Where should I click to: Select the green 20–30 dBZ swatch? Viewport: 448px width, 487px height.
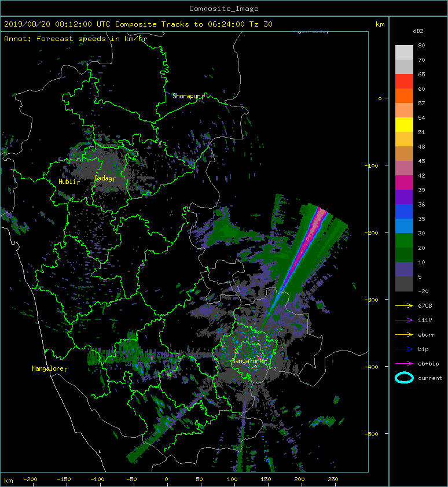pos(404,241)
